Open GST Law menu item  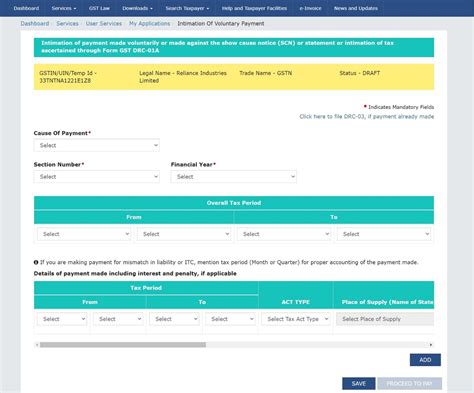99,8
